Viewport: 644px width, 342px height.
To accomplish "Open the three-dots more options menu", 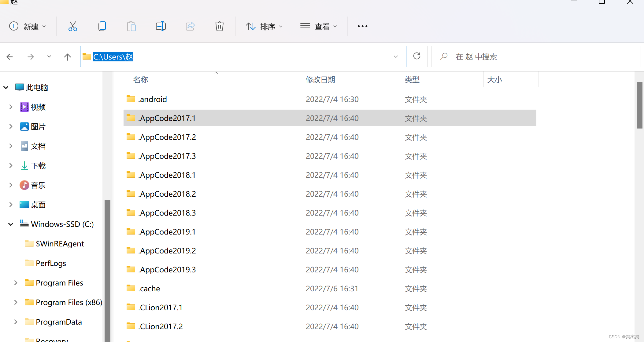I will point(362,26).
